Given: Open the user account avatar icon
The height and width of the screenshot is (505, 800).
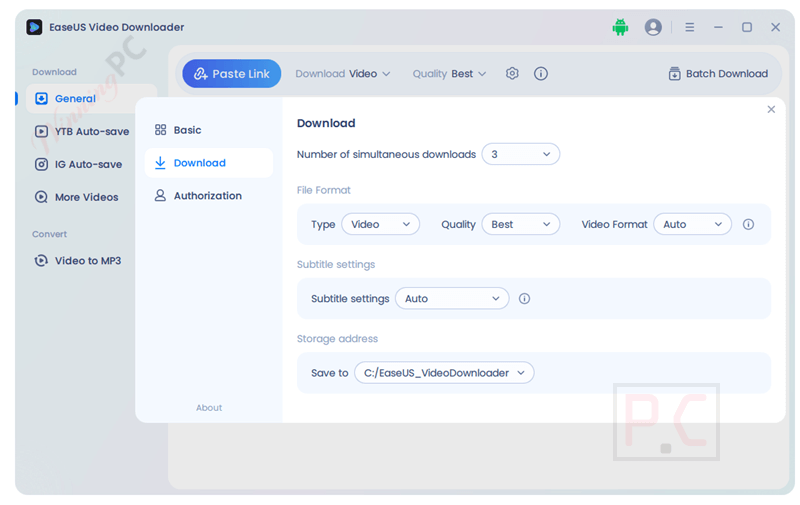Looking at the screenshot, I should [653, 27].
